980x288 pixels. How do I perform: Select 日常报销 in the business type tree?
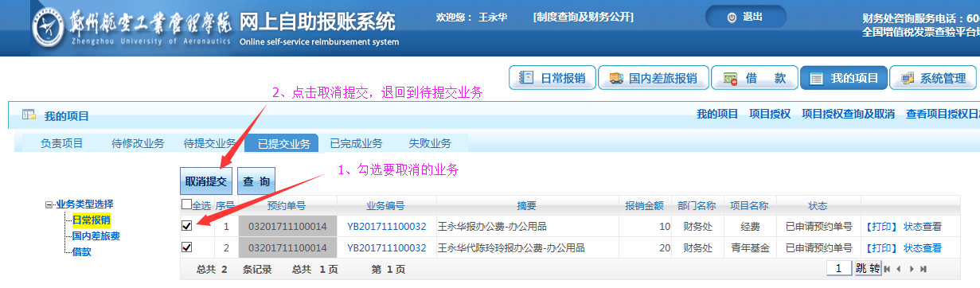coord(92,220)
